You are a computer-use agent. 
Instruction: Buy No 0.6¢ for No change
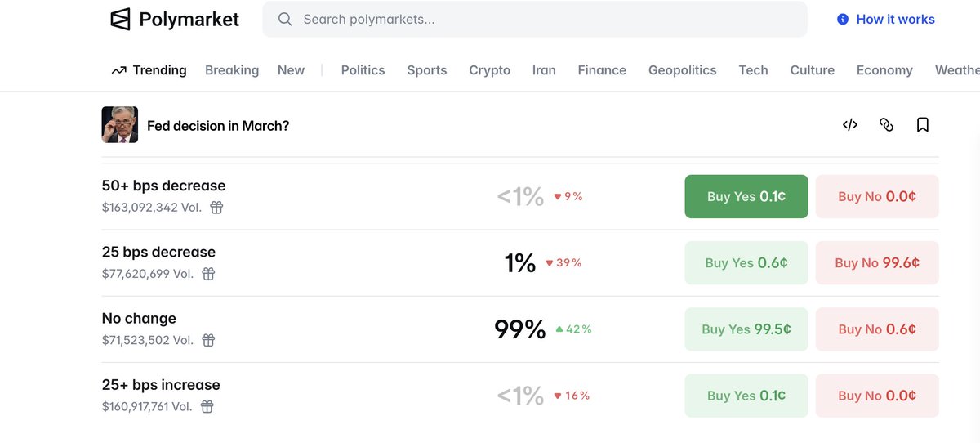877,329
